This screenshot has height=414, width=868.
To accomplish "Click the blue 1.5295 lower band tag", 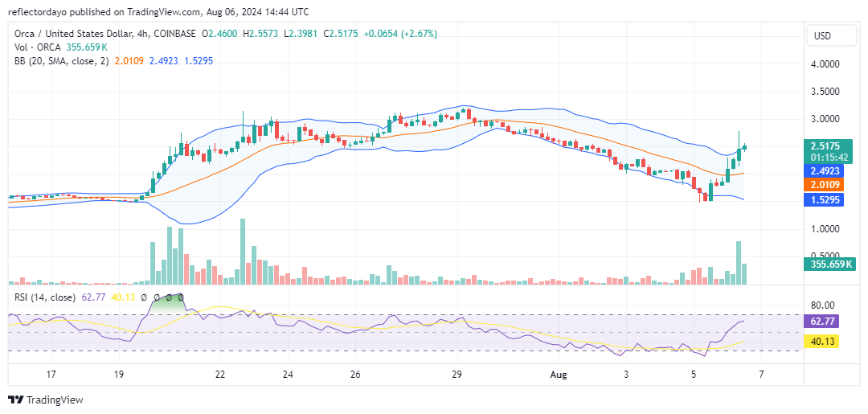I will pyautogui.click(x=825, y=200).
